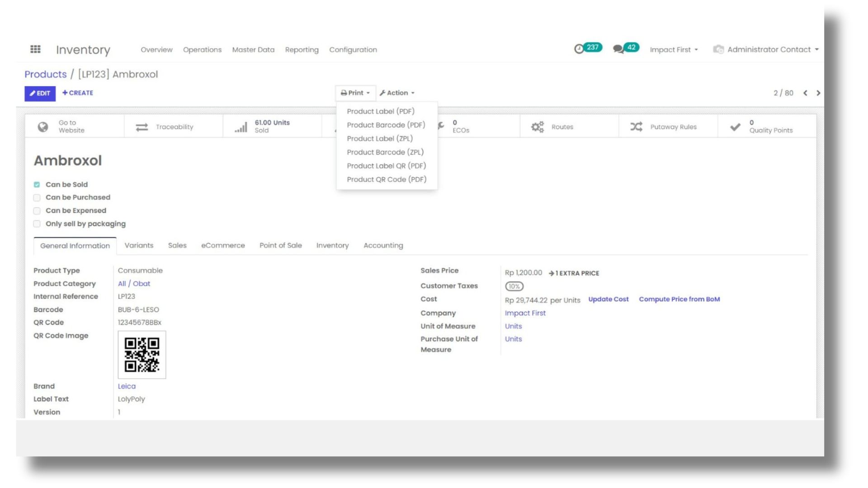Click the Edit button
The height and width of the screenshot is (488, 868).
point(40,93)
